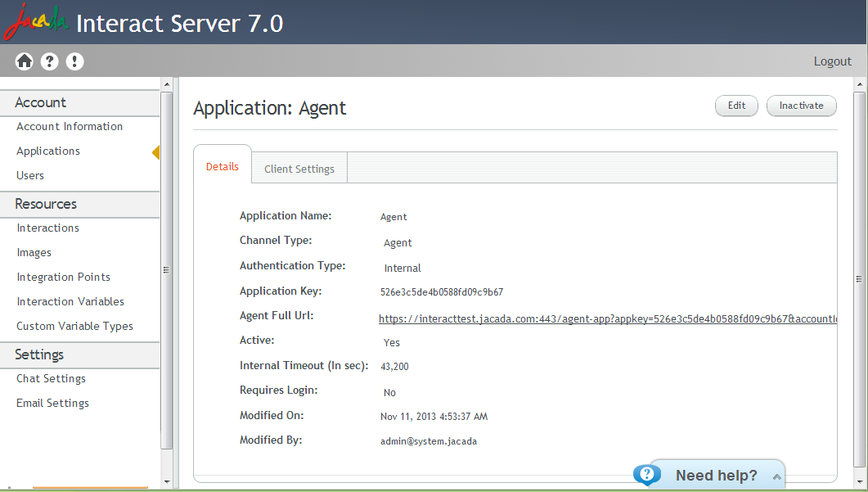Open Integration Points page
Screen dimensions: 868x492
point(64,277)
